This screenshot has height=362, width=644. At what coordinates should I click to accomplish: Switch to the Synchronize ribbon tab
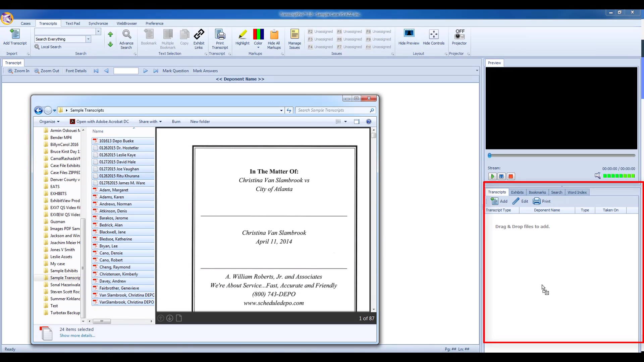pyautogui.click(x=98, y=23)
